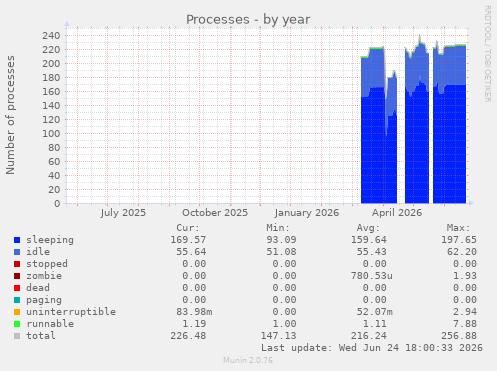The height and width of the screenshot is (371, 497).
Task: Click the 'sleeping' legend label
Action: 50,240
